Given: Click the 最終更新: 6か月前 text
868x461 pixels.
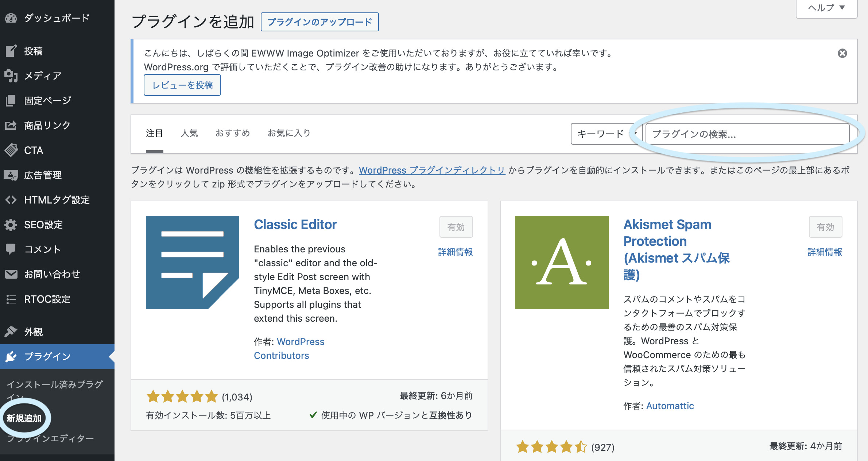Looking at the screenshot, I should pos(436,396).
